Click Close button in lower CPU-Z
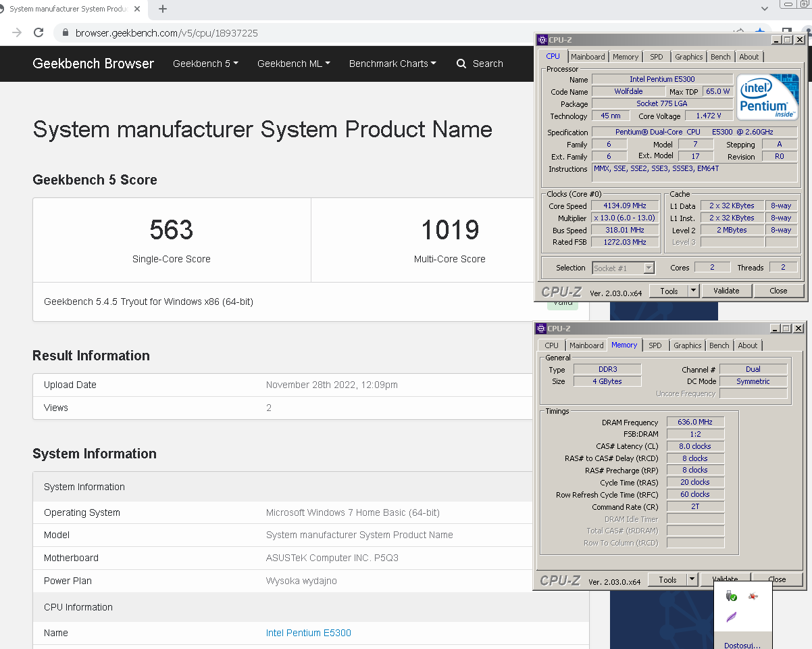The height and width of the screenshot is (649, 812). pos(777,579)
